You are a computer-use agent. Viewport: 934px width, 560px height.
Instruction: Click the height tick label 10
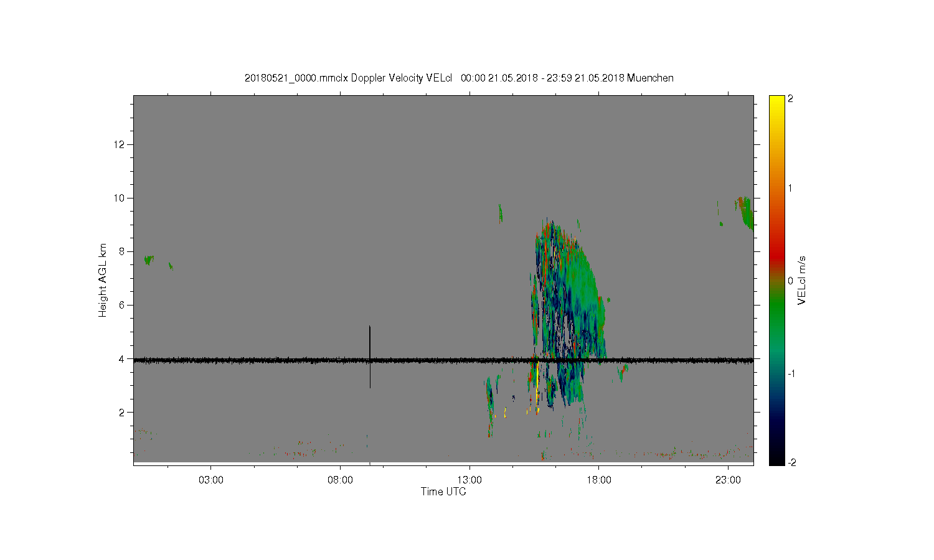(x=120, y=198)
